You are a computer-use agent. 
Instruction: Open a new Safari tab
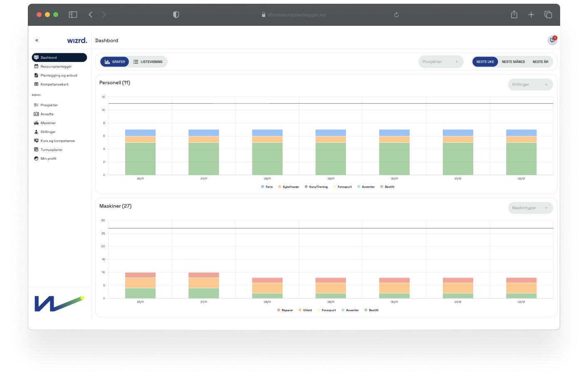pyautogui.click(x=531, y=15)
